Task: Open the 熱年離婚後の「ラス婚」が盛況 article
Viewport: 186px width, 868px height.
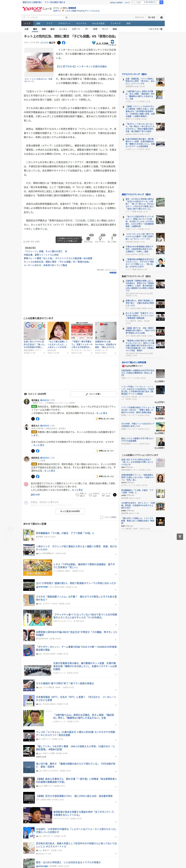Action: point(65,533)
